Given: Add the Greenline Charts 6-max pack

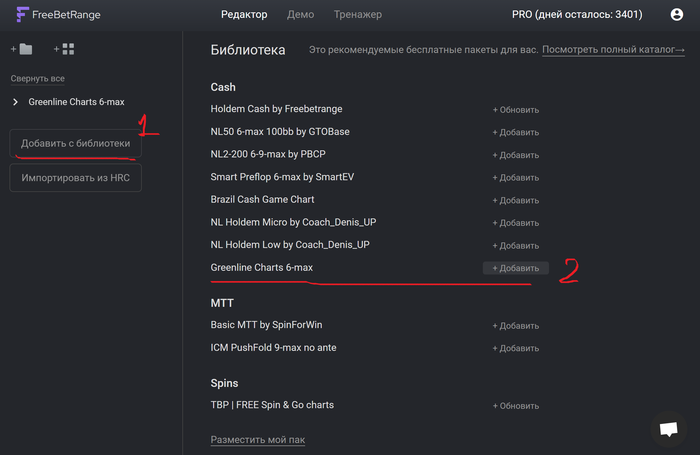Looking at the screenshot, I should coord(515,268).
